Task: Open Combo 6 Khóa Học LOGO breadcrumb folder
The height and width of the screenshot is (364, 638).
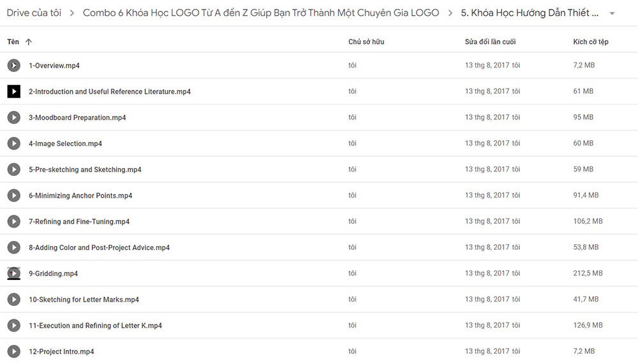Action: [261, 13]
